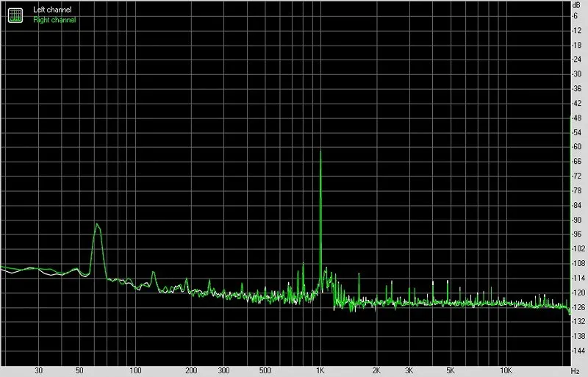This screenshot has height=377, width=588.
Task: Click the 60 Hz hum peak on the spectrum
Action: tap(97, 224)
